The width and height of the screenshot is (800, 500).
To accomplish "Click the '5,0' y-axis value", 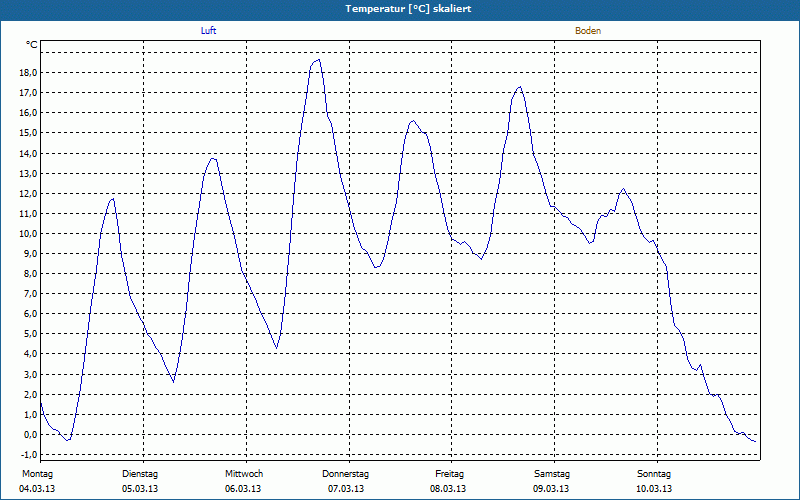I will (x=30, y=334).
